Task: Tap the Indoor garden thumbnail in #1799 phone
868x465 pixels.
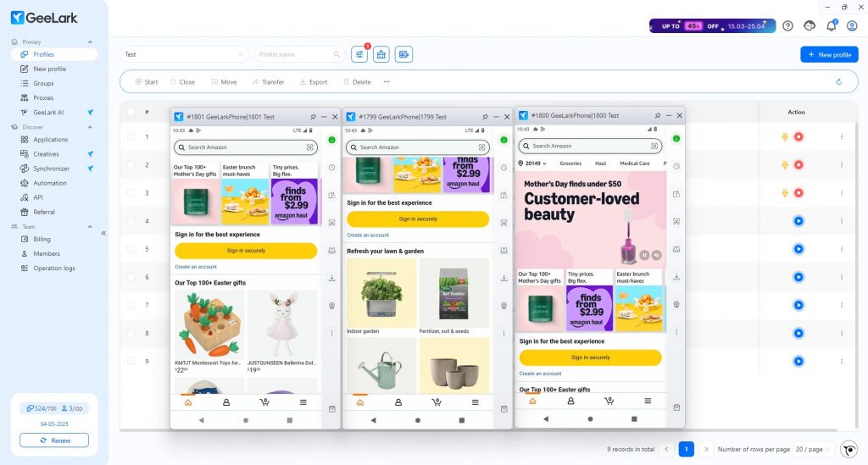Action: pyautogui.click(x=381, y=292)
